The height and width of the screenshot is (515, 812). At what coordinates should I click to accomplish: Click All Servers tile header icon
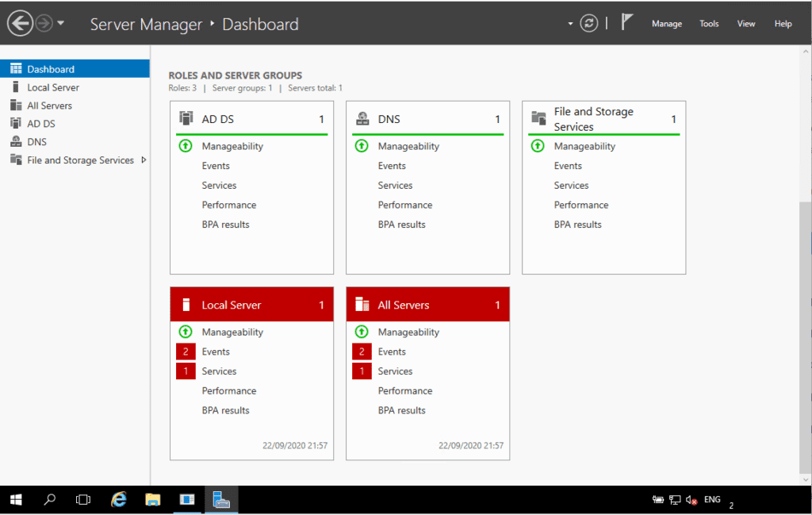click(362, 304)
